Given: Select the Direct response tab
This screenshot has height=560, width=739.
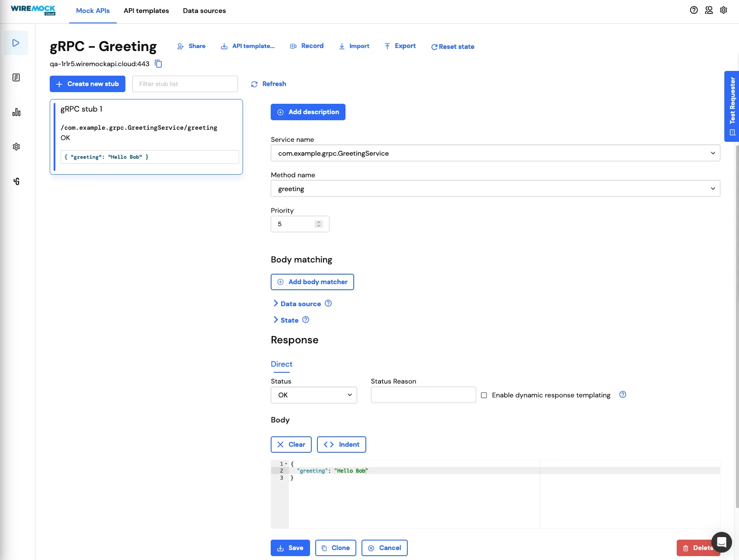Looking at the screenshot, I should coord(282,364).
